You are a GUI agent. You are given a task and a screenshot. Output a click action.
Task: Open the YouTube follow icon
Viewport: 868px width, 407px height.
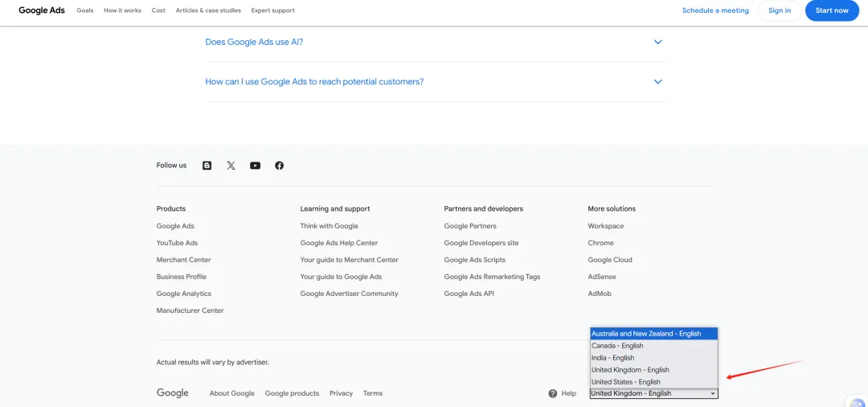pos(256,166)
